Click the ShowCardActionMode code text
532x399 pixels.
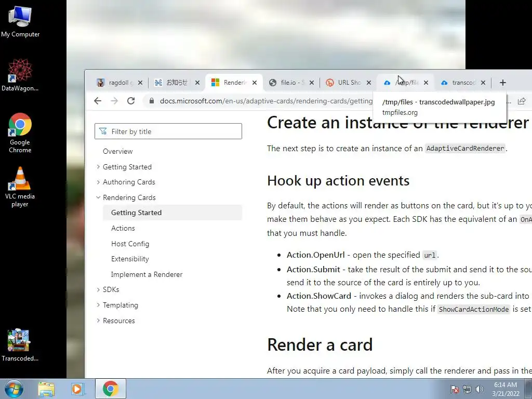tap(474, 310)
